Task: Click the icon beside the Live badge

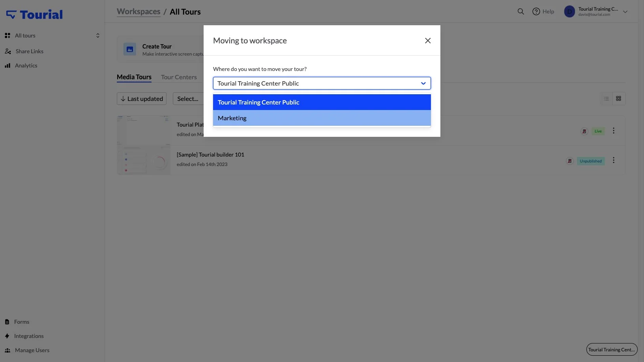Action: pyautogui.click(x=584, y=131)
